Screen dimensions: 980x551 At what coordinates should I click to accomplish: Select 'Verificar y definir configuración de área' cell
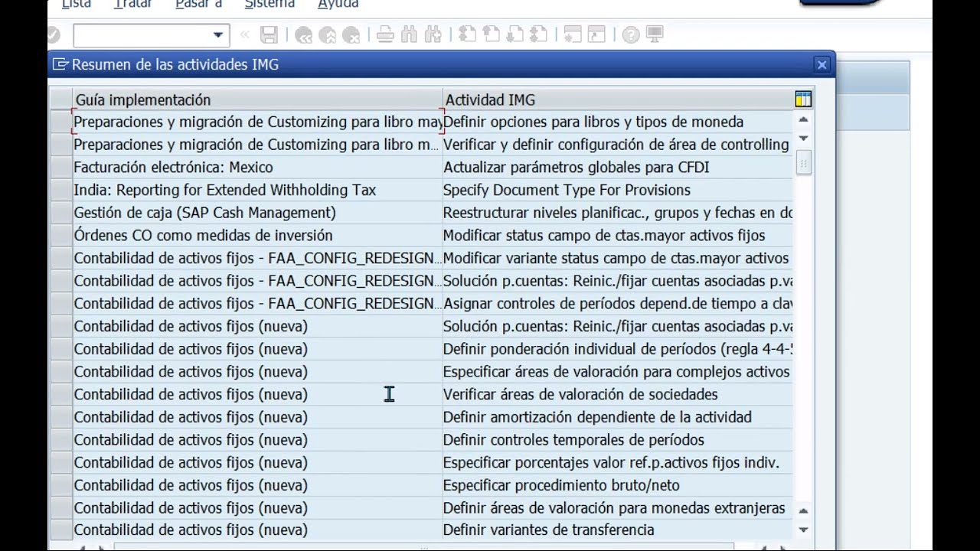click(617, 145)
